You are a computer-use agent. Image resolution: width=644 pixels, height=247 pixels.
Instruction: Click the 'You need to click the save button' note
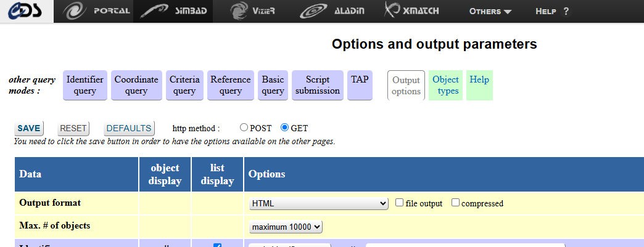pyautogui.click(x=175, y=142)
